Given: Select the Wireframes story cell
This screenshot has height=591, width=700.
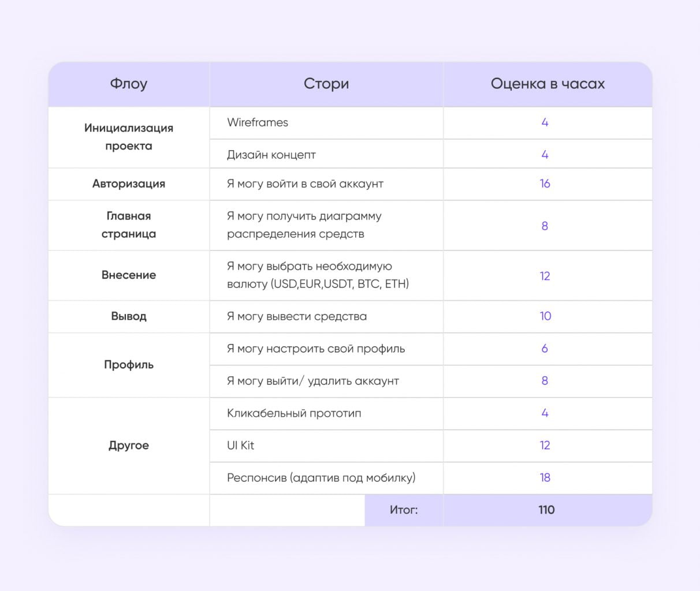Looking at the screenshot, I should [x=258, y=122].
